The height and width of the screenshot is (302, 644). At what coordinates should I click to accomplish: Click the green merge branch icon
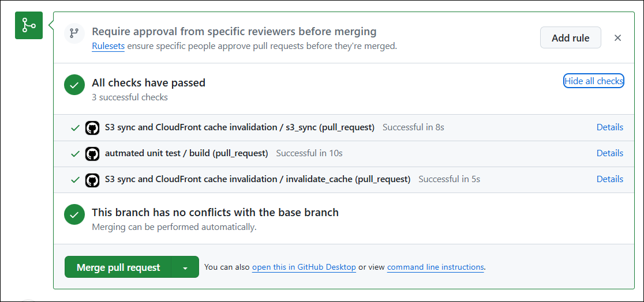coord(29,25)
